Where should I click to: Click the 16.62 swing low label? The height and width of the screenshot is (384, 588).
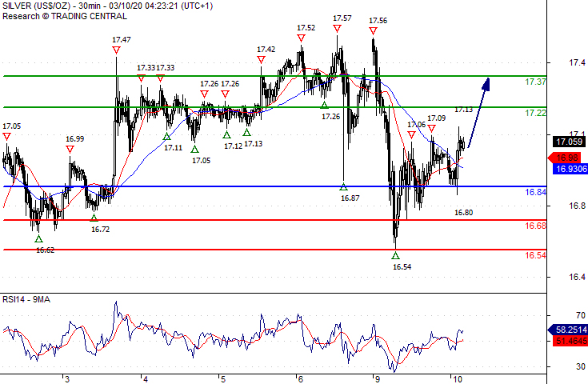[x=46, y=250]
